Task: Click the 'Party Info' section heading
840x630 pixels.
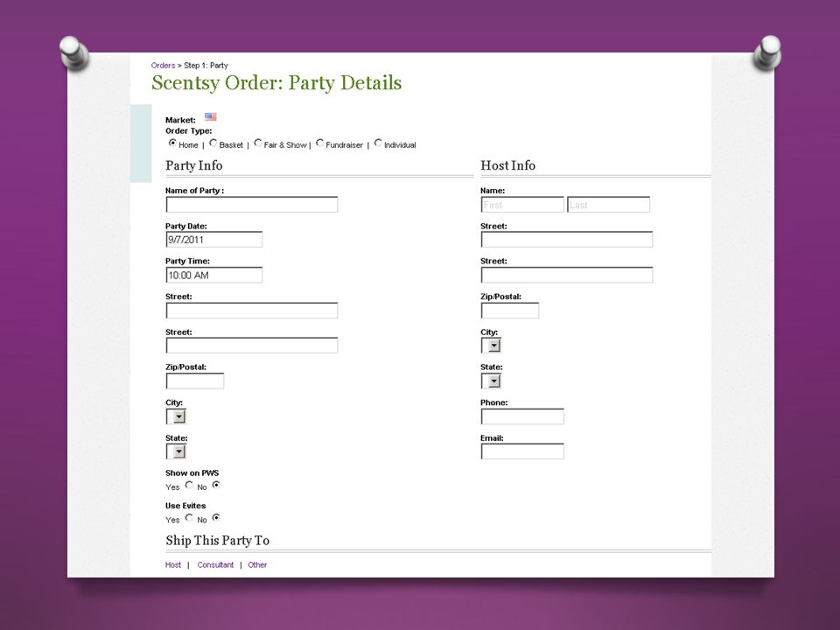Action: 194,165
